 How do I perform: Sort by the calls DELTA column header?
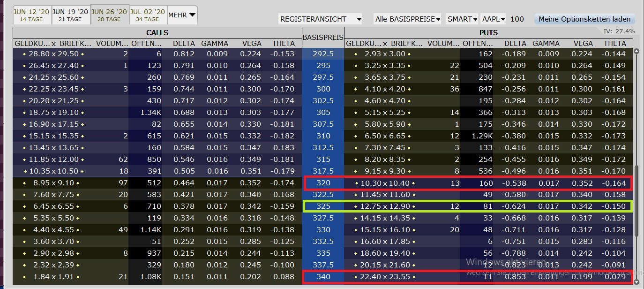(x=184, y=44)
